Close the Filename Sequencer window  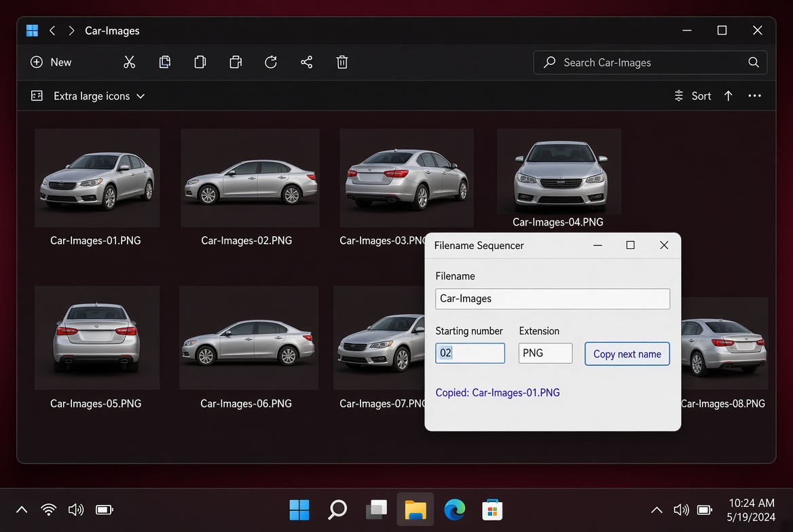664,245
